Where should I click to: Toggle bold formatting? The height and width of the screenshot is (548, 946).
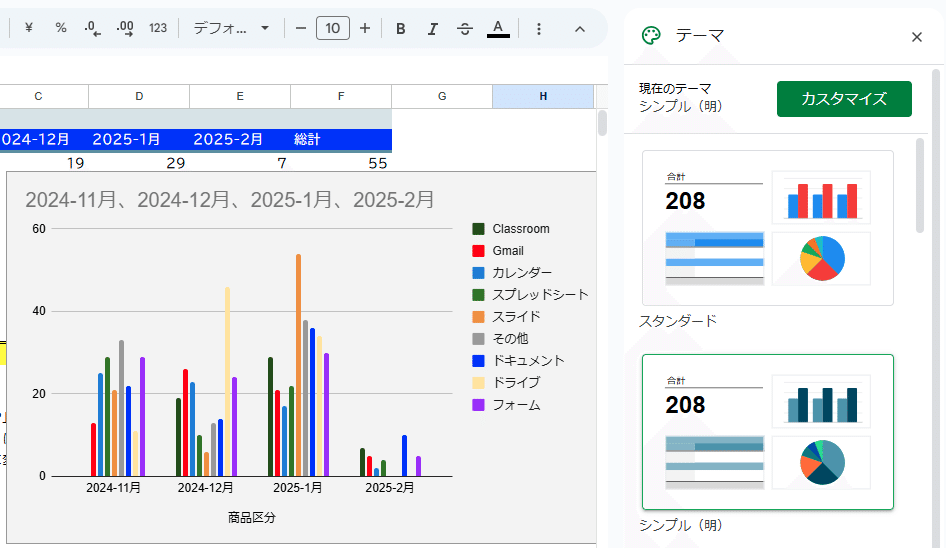pos(401,28)
